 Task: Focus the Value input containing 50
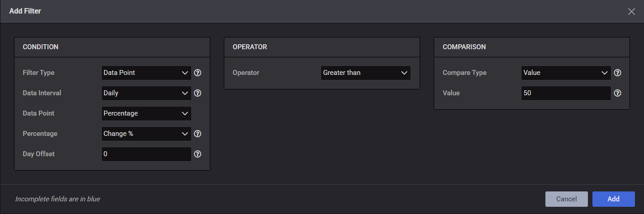point(566,93)
